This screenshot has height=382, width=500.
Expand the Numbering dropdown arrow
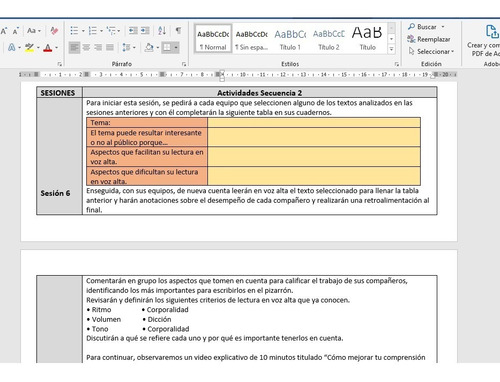tap(101, 31)
